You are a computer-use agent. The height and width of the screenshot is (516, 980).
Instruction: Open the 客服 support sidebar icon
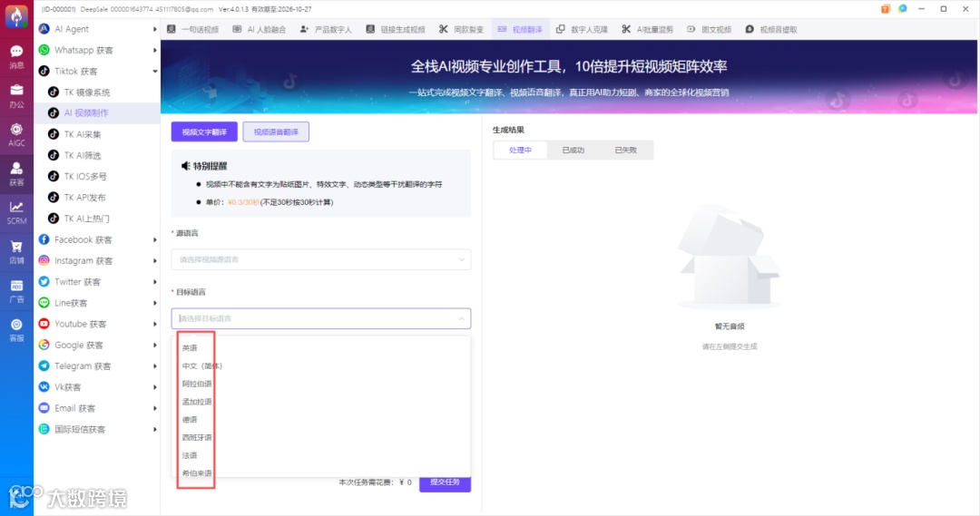click(x=16, y=330)
